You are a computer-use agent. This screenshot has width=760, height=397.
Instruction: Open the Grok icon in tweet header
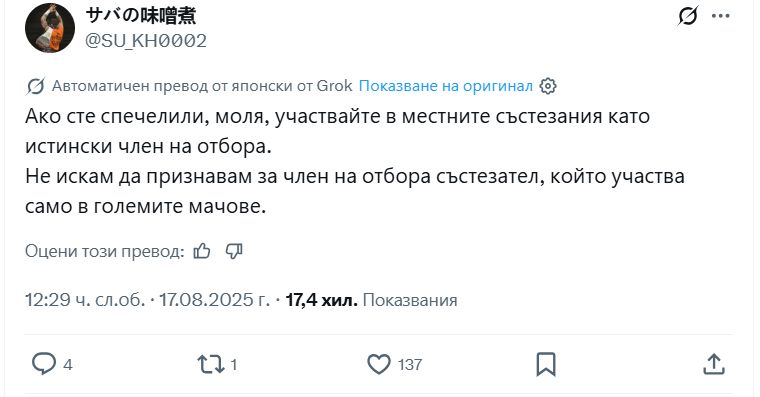[688, 16]
